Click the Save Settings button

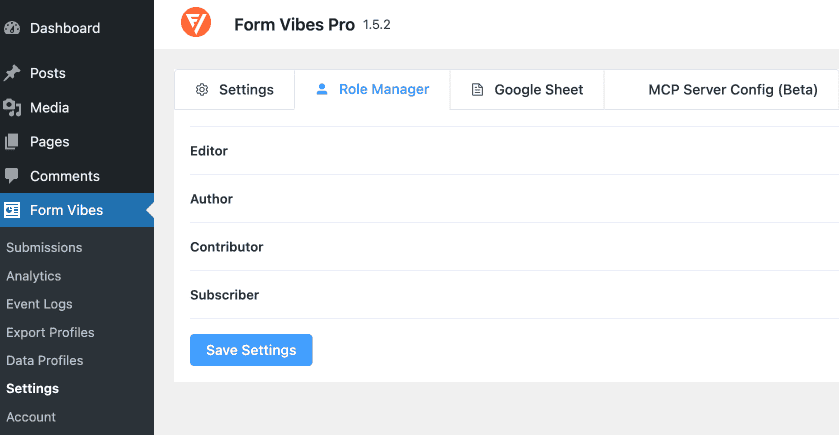point(251,350)
